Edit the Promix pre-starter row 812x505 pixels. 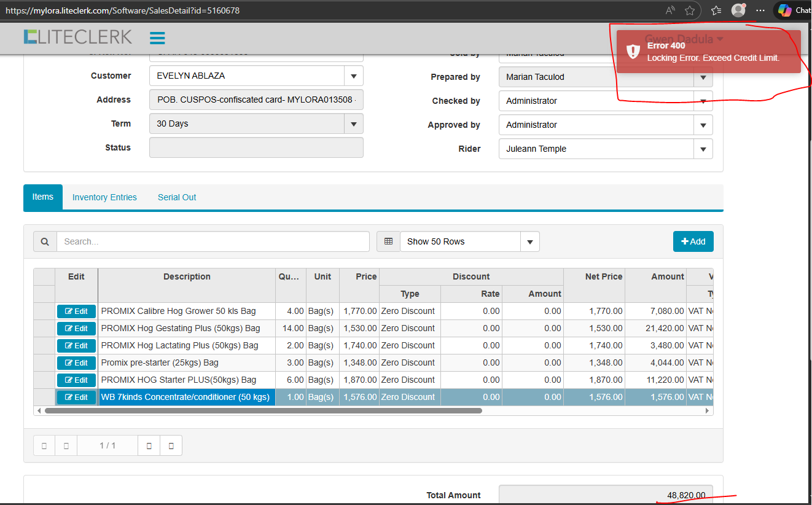[x=76, y=363]
